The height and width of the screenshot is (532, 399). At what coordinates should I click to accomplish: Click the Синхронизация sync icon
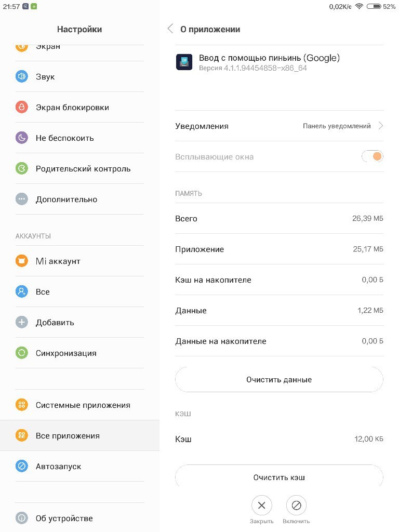22,353
